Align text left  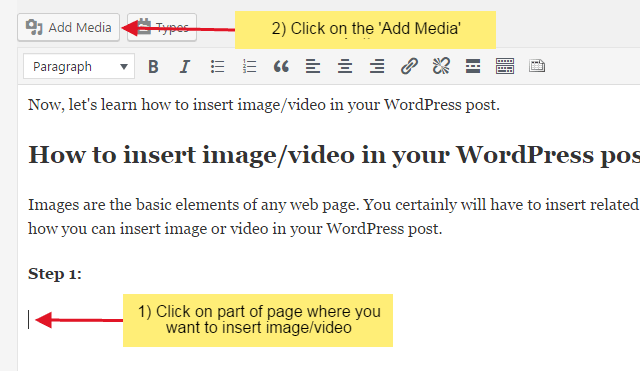point(313,66)
